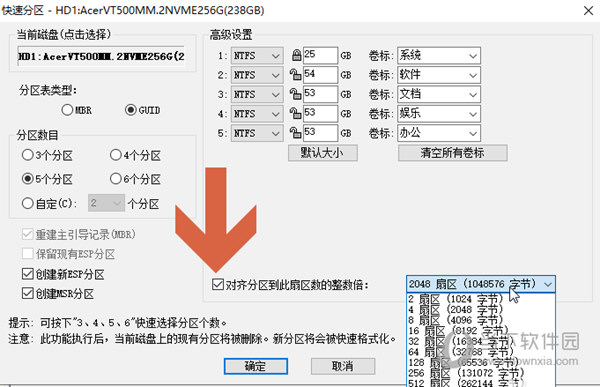Select 2 扇区 (1024 字节) from list
The image size is (600, 387).
tap(481, 299)
